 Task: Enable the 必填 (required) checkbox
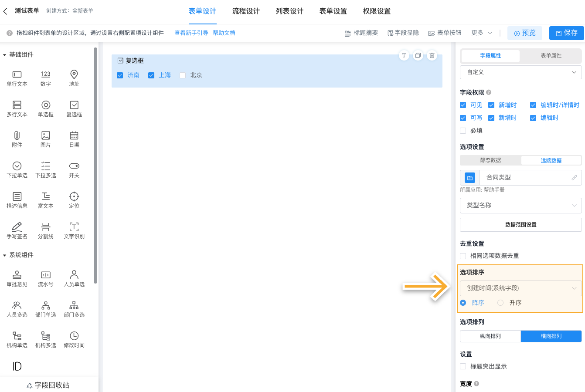pyautogui.click(x=463, y=130)
